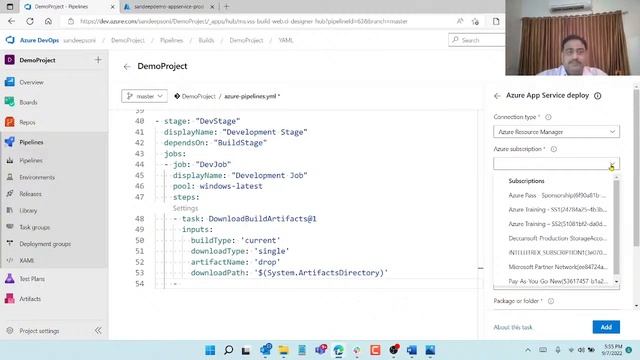The width and height of the screenshot is (640, 360).
Task: Click the Azure DevOps logo
Action: pyautogui.click(x=10, y=40)
